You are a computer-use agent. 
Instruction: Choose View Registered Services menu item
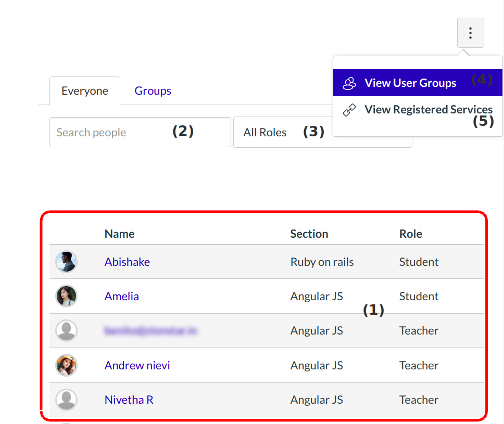[428, 110]
